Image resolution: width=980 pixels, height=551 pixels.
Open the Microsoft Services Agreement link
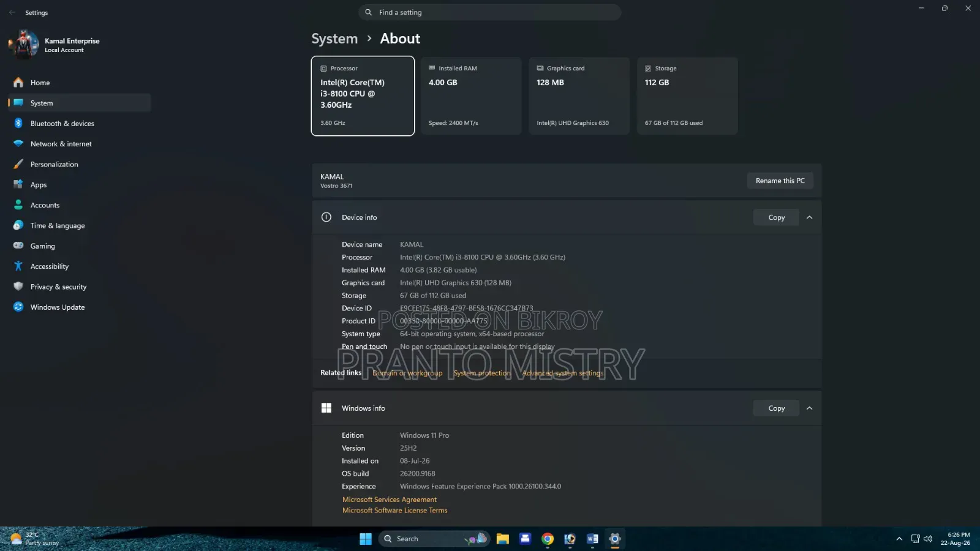pyautogui.click(x=390, y=500)
